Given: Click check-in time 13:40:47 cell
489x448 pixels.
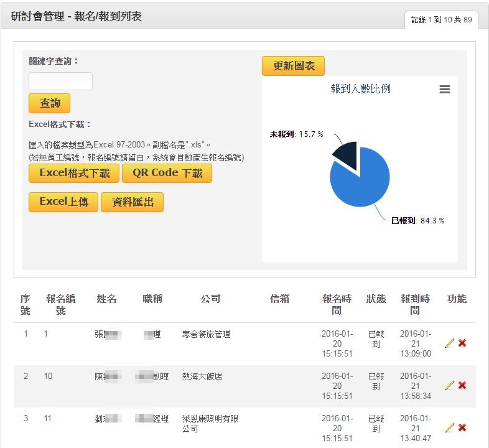Looking at the screenshot, I should pyautogui.click(x=416, y=428).
